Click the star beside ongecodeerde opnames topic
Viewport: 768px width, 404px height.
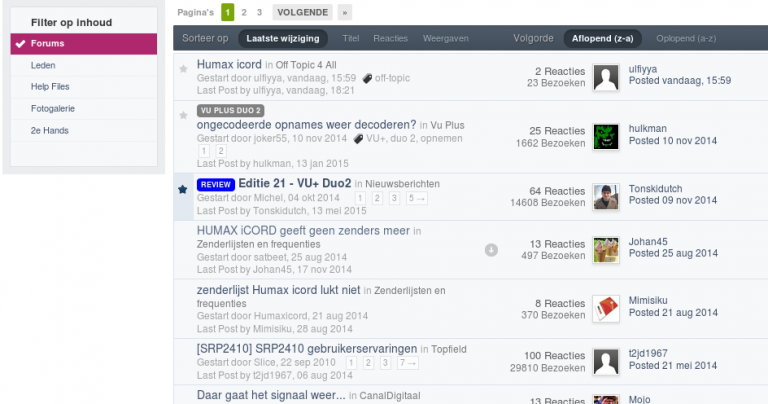click(183, 116)
